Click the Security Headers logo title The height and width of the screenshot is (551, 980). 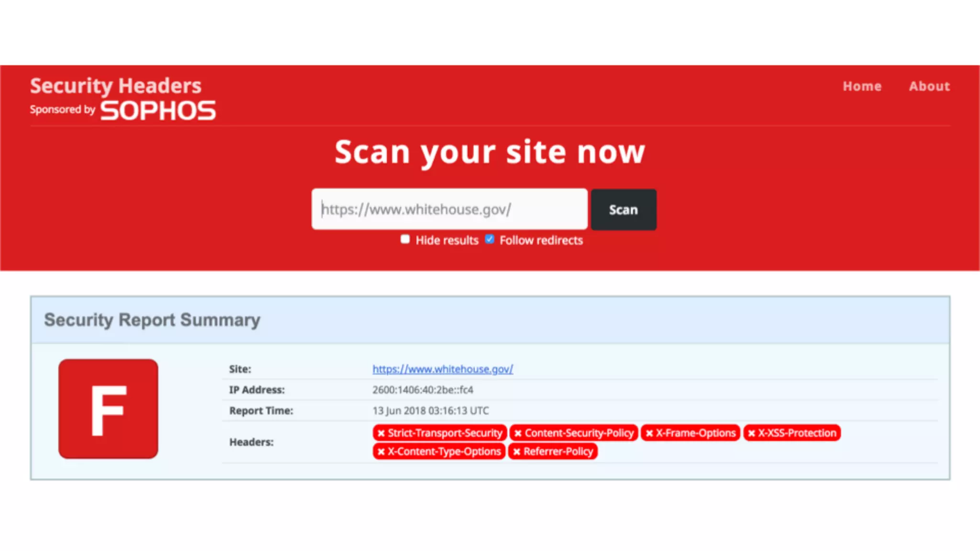[x=115, y=86]
